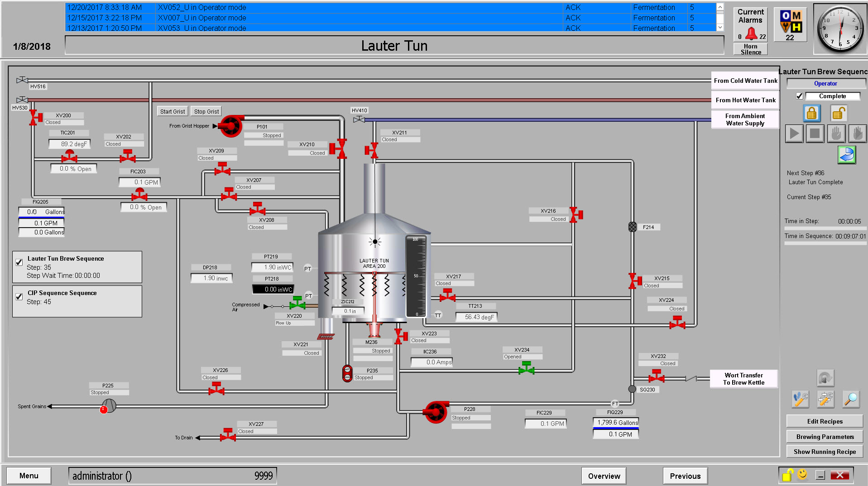The image size is (868, 486).
Task: Open the Menu button
Action: (x=29, y=476)
